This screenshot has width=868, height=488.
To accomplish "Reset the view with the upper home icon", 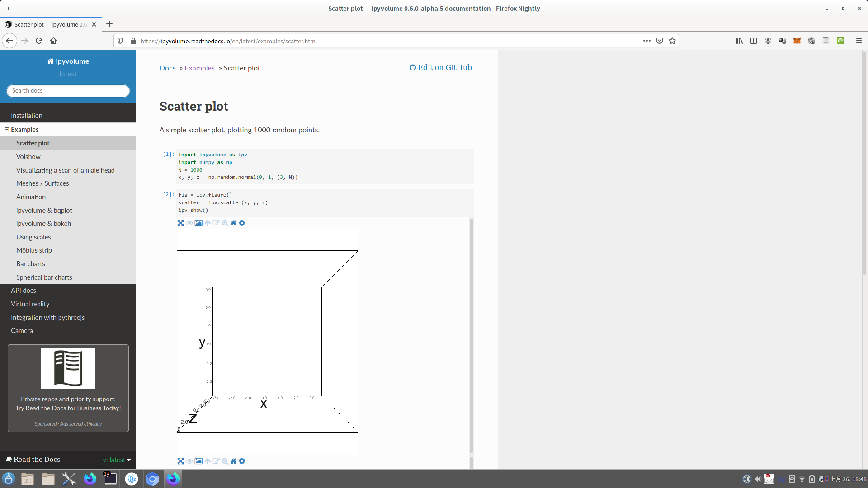I will [233, 223].
